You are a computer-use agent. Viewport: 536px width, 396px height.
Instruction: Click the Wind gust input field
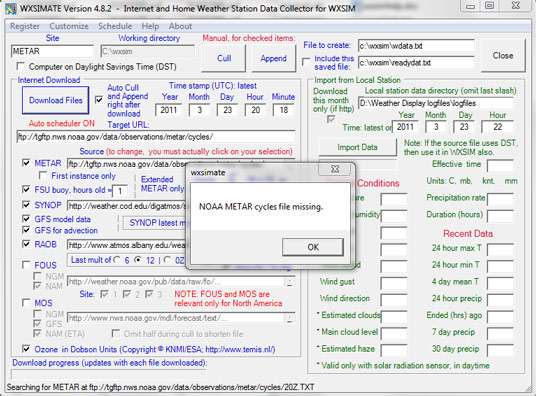point(394,283)
